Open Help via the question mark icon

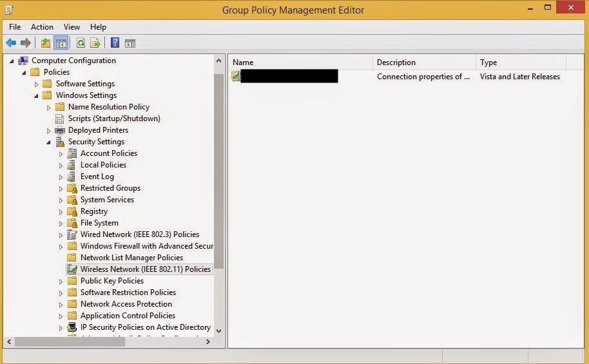coord(115,43)
